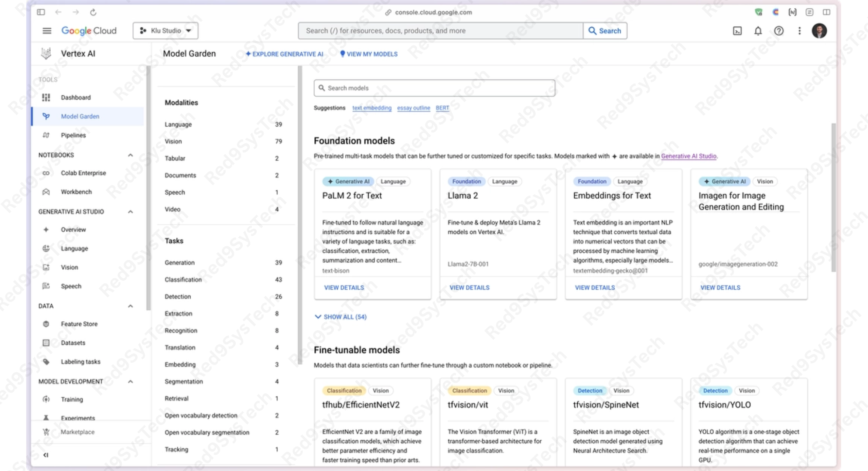This screenshot has height=471, width=868.
Task: Click the browser split view icon
Action: (x=827, y=12)
